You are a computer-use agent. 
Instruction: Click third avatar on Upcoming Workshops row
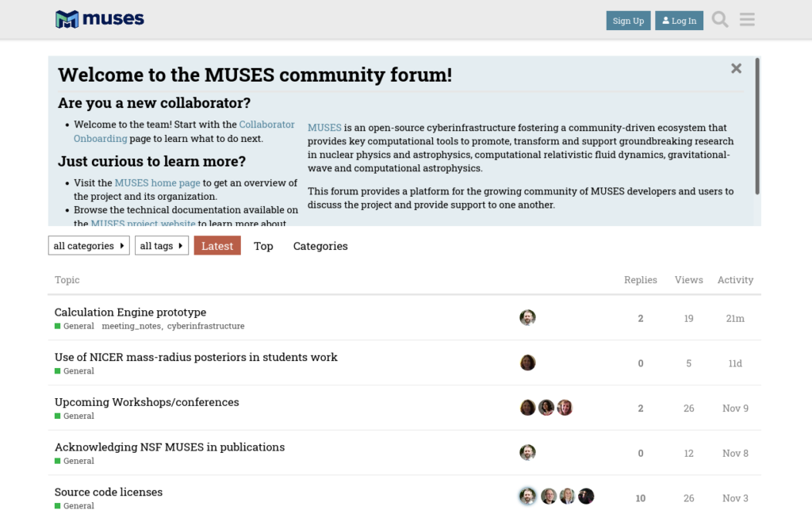[565, 408]
